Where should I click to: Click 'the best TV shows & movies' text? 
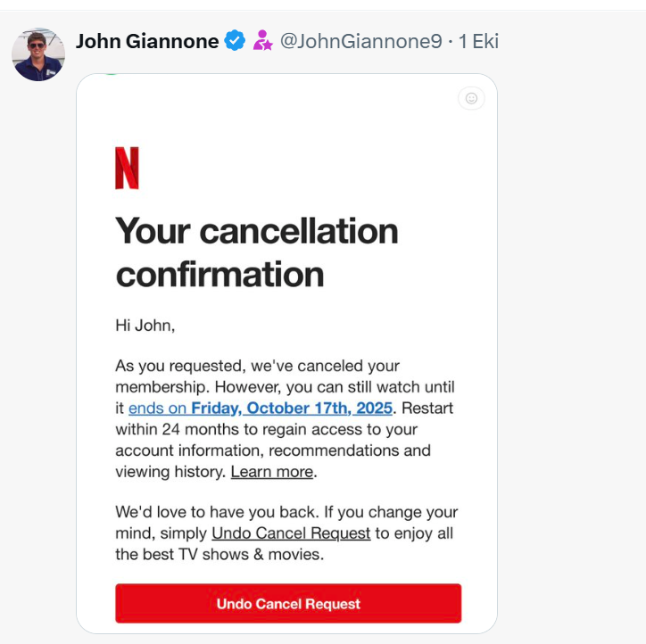click(219, 555)
